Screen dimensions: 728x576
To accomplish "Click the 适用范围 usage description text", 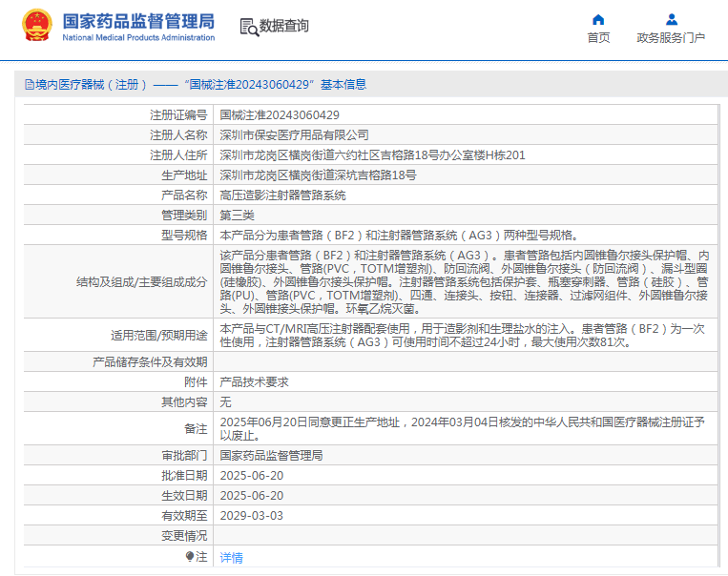I will click(x=463, y=335).
